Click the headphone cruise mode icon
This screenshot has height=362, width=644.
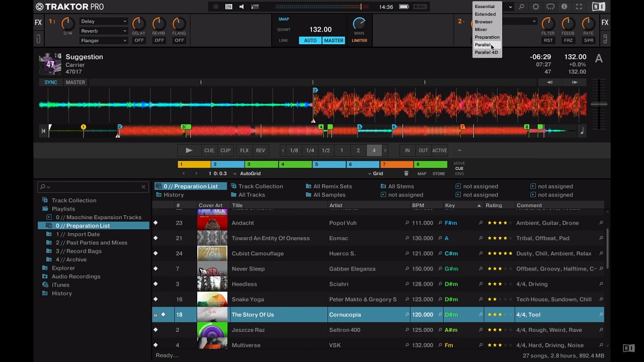pos(550,7)
